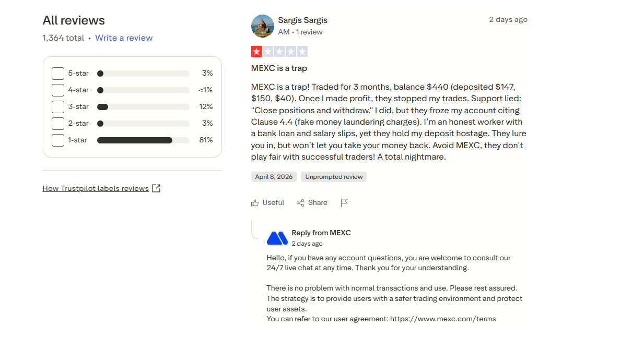The image size is (644, 338).
Task: Open the review titled MEXC is a trap
Action: (278, 68)
